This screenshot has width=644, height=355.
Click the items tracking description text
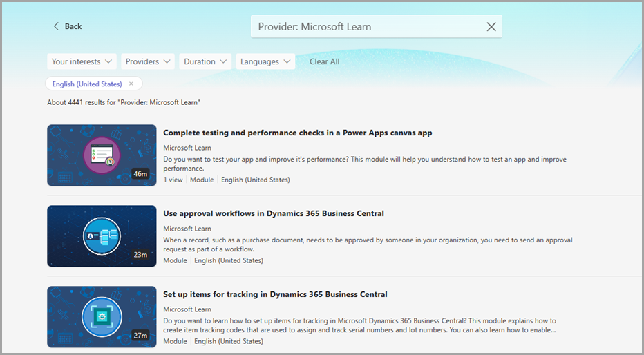[x=360, y=325]
